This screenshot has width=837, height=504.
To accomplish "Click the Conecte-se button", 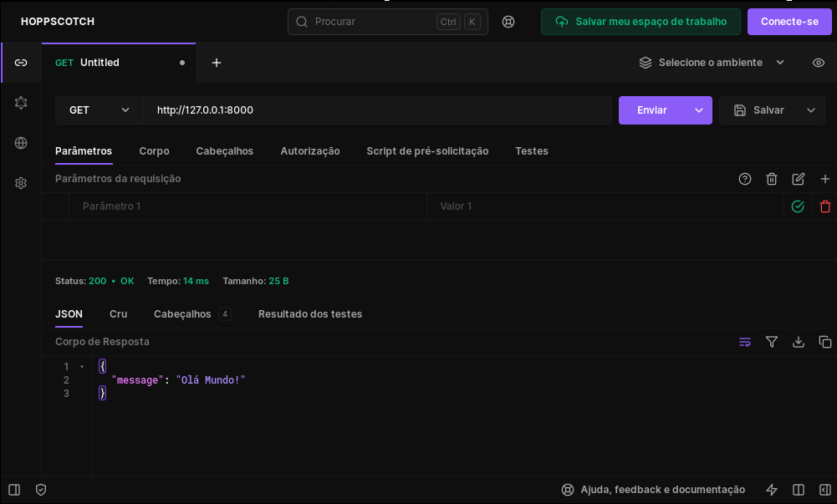I will (789, 22).
